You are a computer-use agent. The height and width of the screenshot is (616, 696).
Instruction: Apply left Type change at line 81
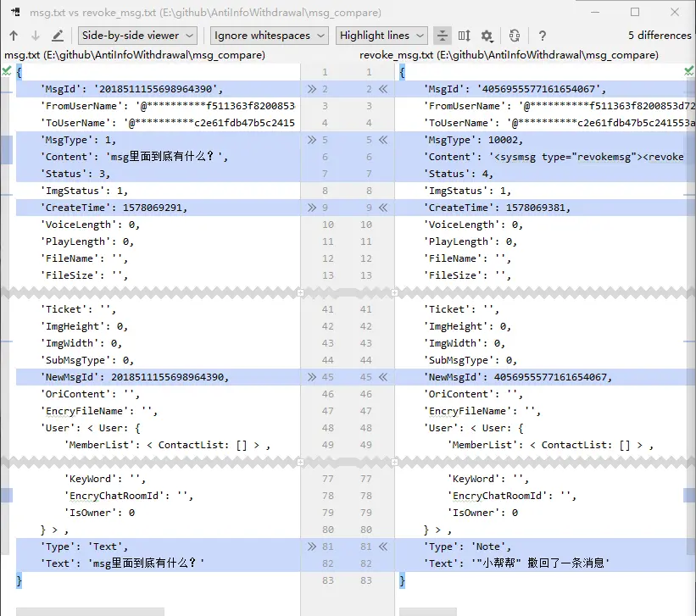312,547
